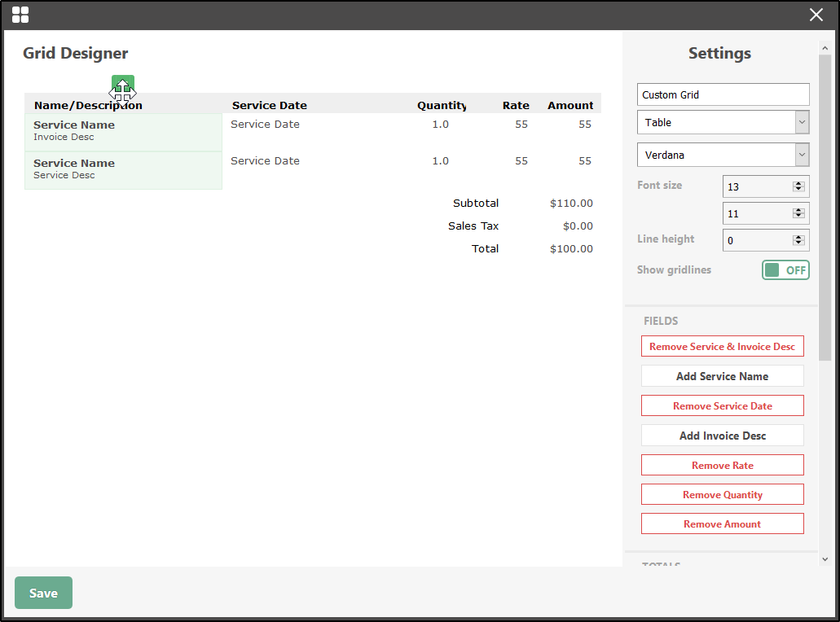Open the app launcher grid icon
The width and height of the screenshot is (840, 622).
pyautogui.click(x=20, y=14)
